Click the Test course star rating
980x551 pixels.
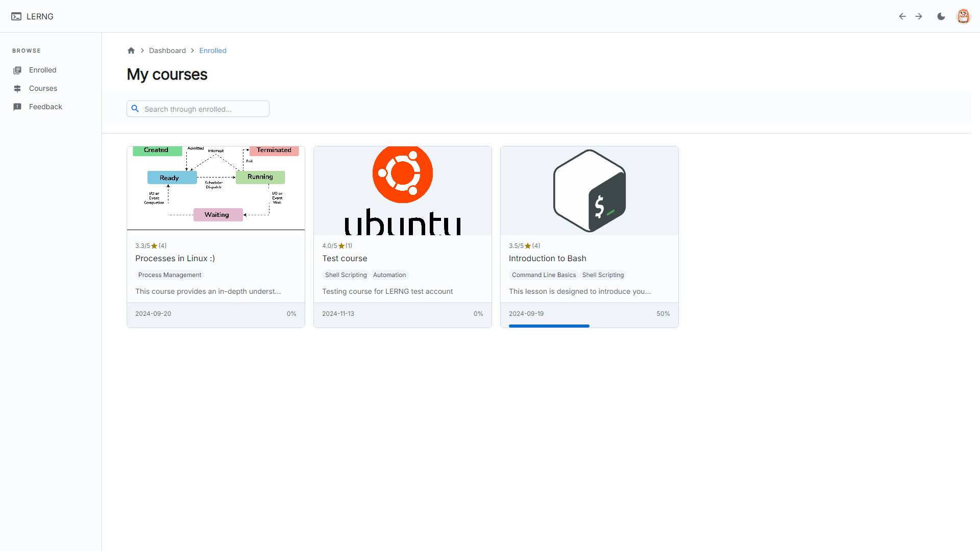(x=337, y=246)
